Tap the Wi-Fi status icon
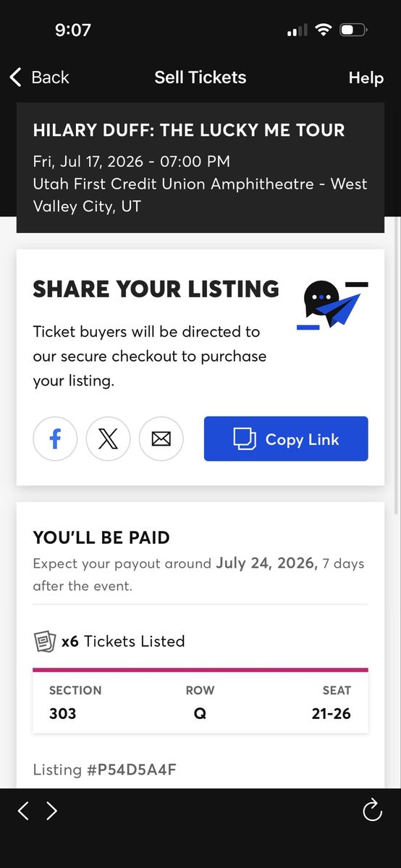The height and width of the screenshot is (868, 401). click(323, 30)
